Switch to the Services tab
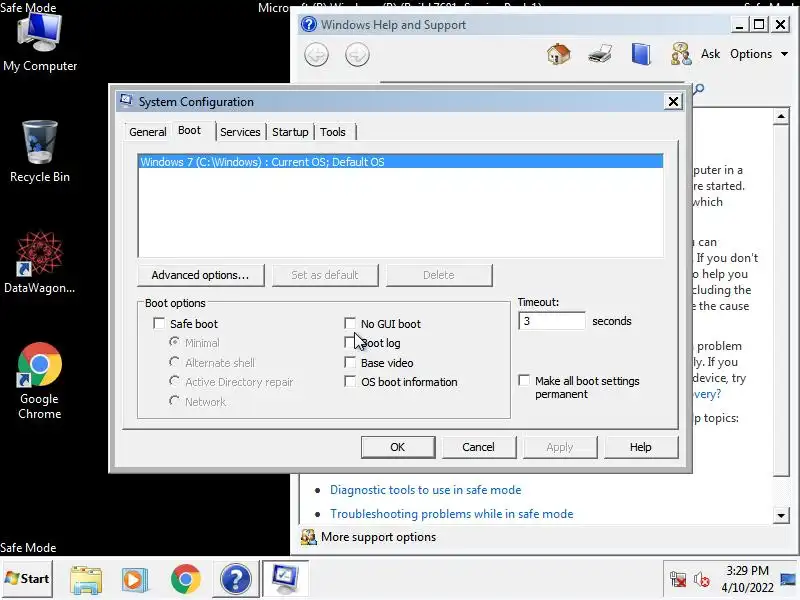 click(240, 132)
